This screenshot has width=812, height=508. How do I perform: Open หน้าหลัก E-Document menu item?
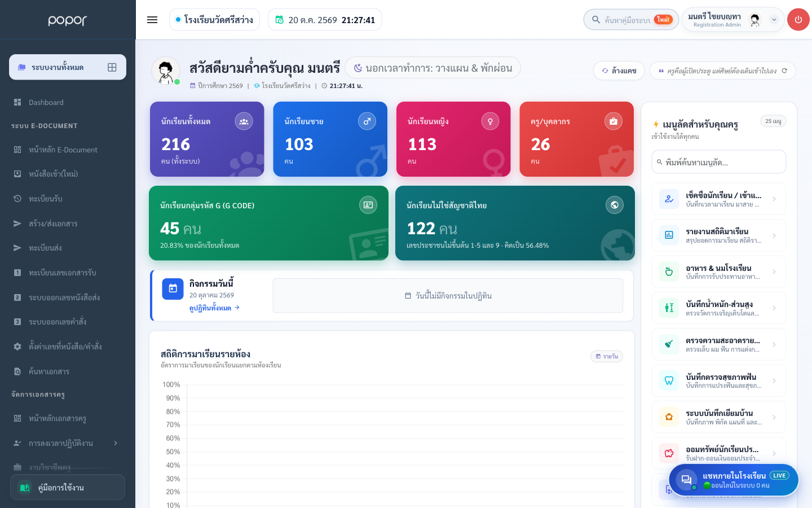tap(68, 150)
